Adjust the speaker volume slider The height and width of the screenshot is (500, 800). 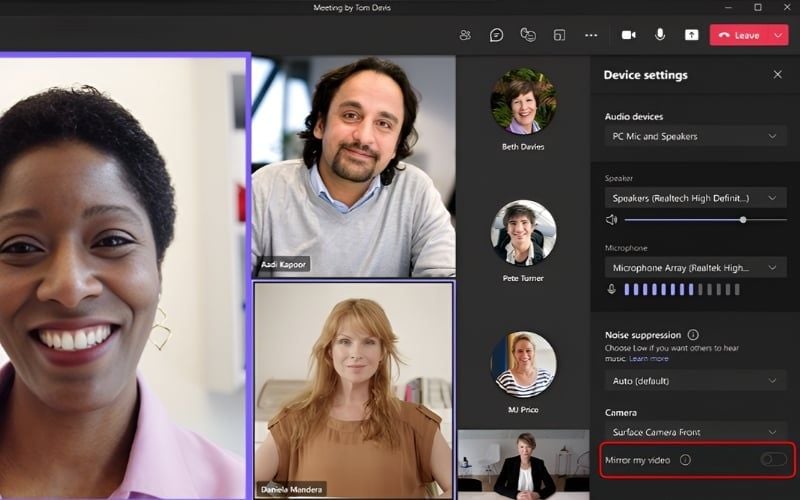tap(742, 219)
